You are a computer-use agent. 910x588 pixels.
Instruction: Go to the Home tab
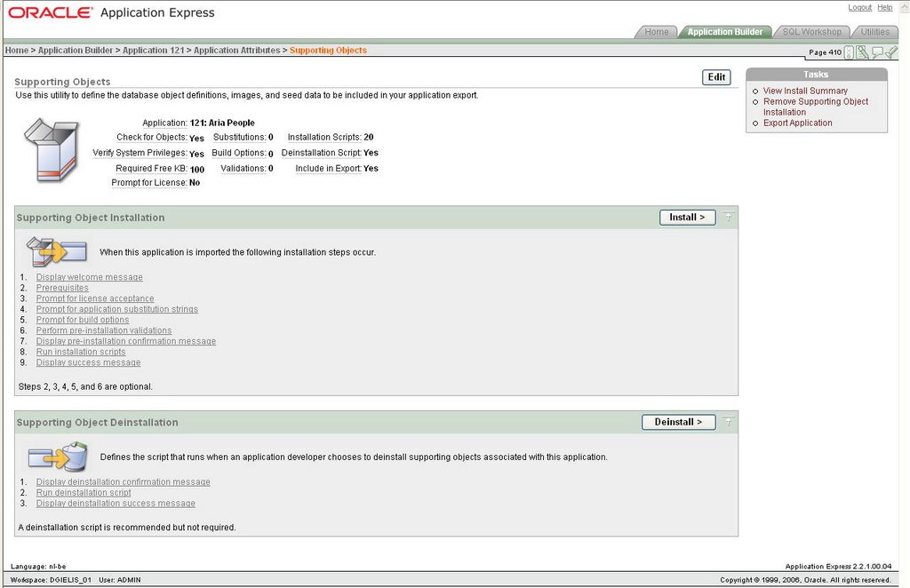coord(656,32)
